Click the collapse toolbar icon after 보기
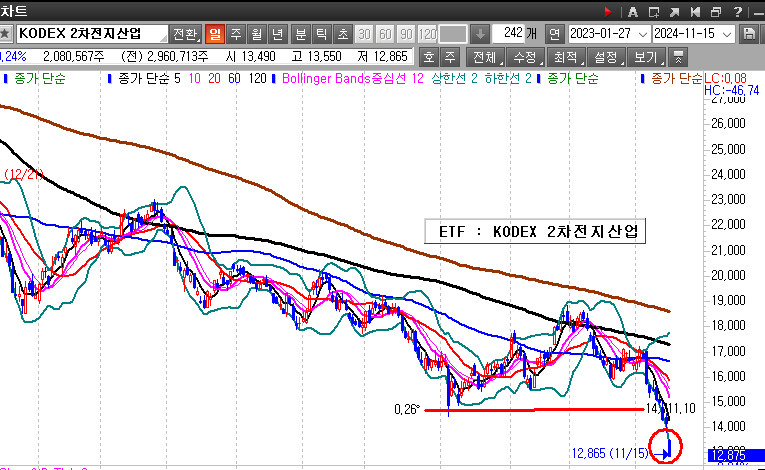 click(x=678, y=57)
